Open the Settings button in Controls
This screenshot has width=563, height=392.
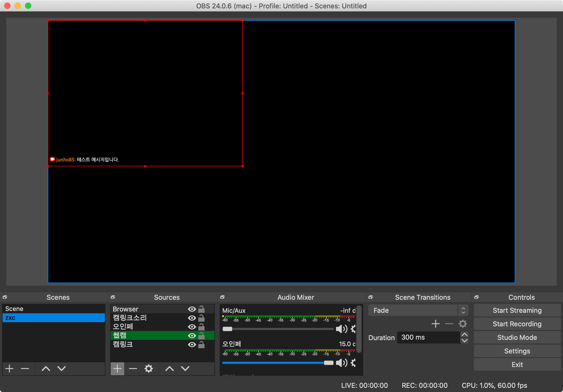coord(517,351)
